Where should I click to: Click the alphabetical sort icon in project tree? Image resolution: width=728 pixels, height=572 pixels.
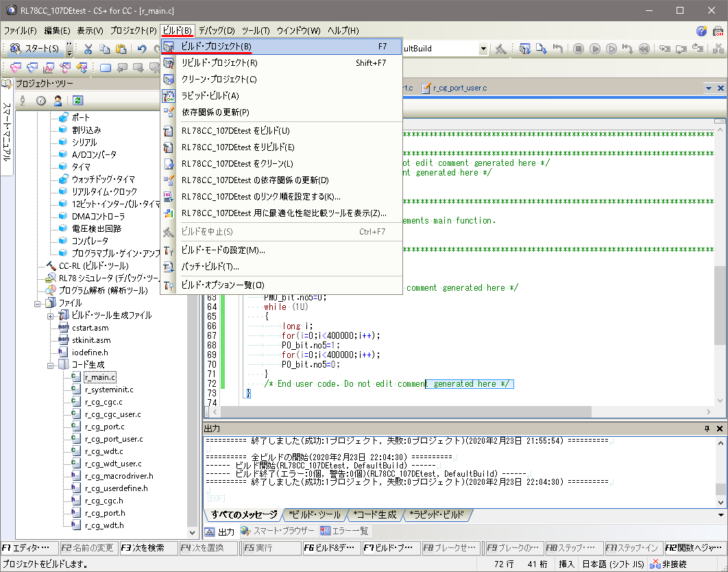(23, 100)
